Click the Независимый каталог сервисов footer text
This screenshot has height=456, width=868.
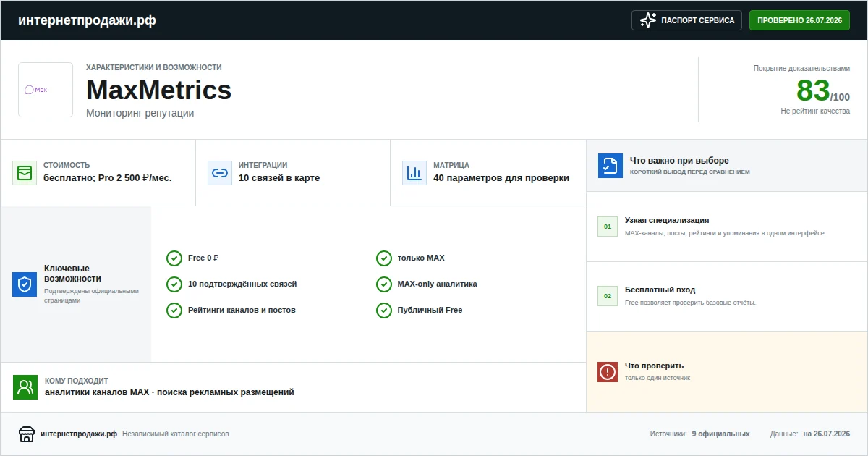click(176, 434)
